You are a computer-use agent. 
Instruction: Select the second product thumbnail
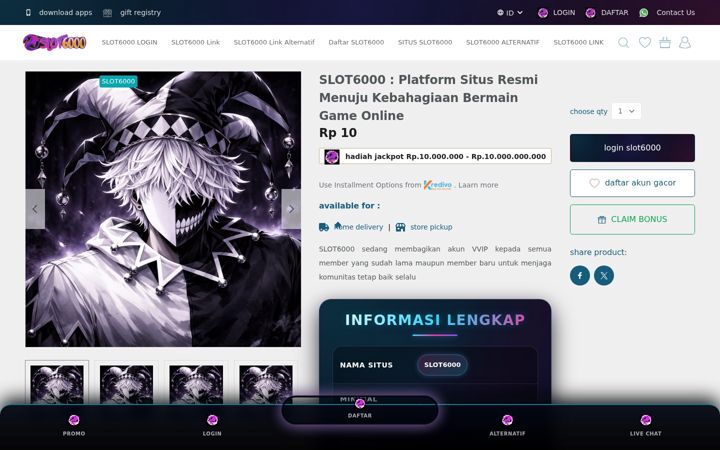127,382
